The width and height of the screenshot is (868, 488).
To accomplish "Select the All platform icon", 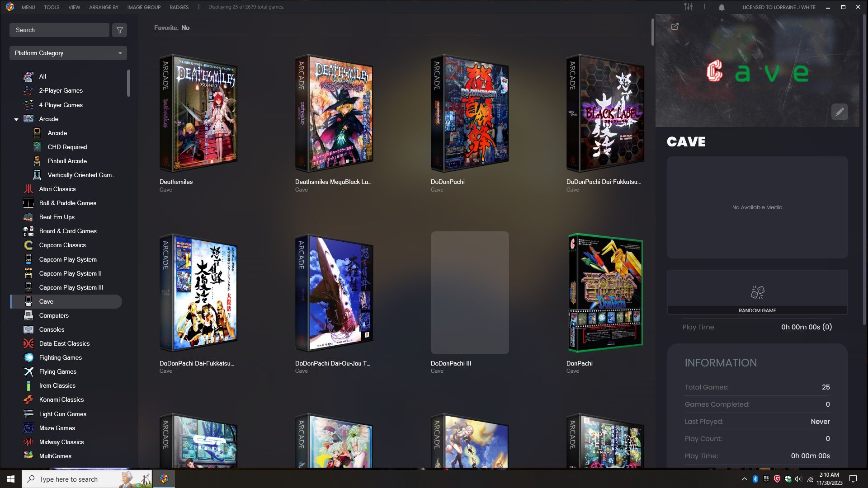I will 28,76.
